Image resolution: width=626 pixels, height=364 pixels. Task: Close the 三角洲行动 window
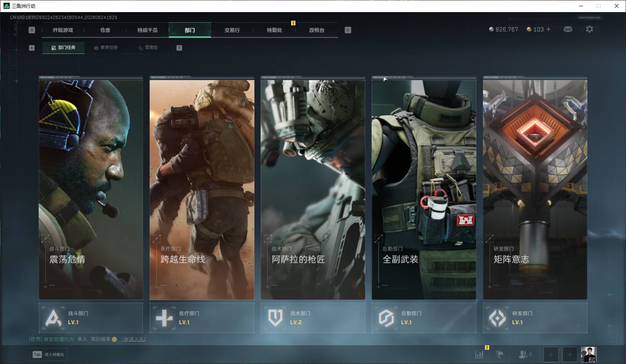tap(617, 6)
